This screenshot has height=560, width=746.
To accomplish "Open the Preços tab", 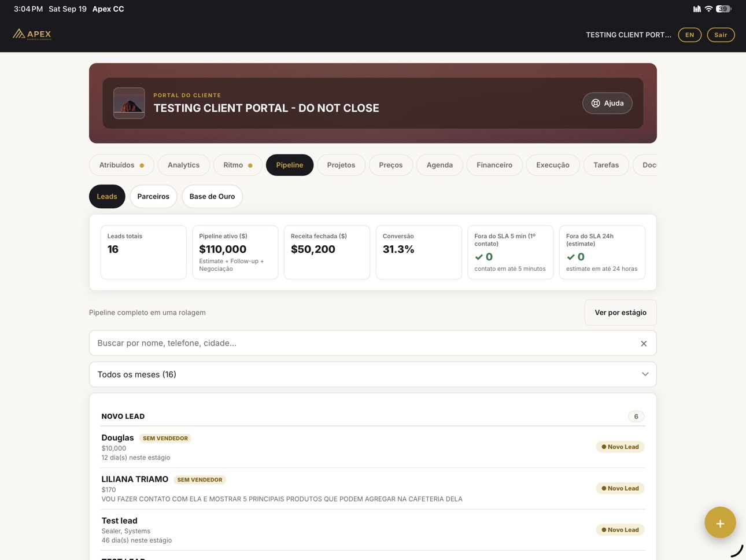I will (x=391, y=165).
